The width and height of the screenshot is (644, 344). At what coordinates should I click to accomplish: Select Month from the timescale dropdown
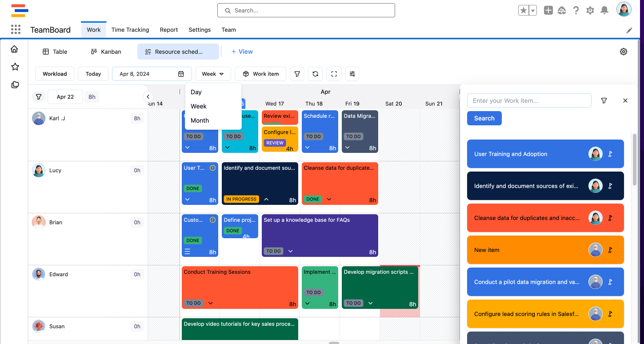coord(200,120)
